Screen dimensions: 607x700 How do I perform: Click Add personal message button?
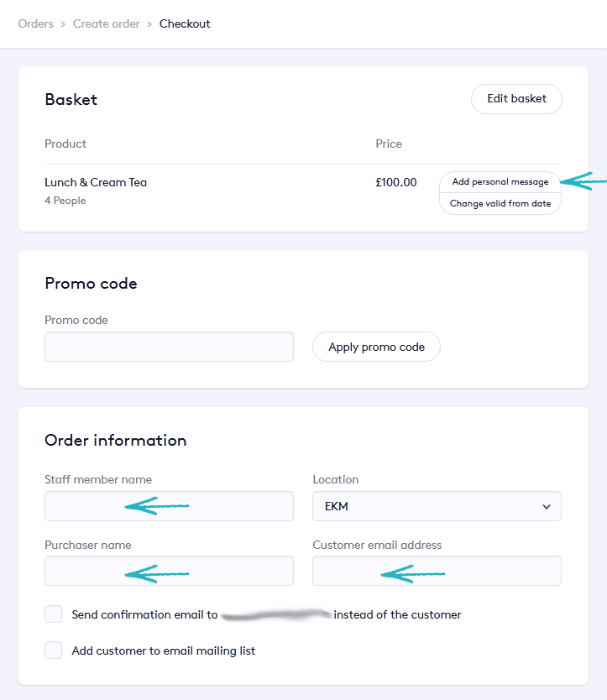[500, 182]
